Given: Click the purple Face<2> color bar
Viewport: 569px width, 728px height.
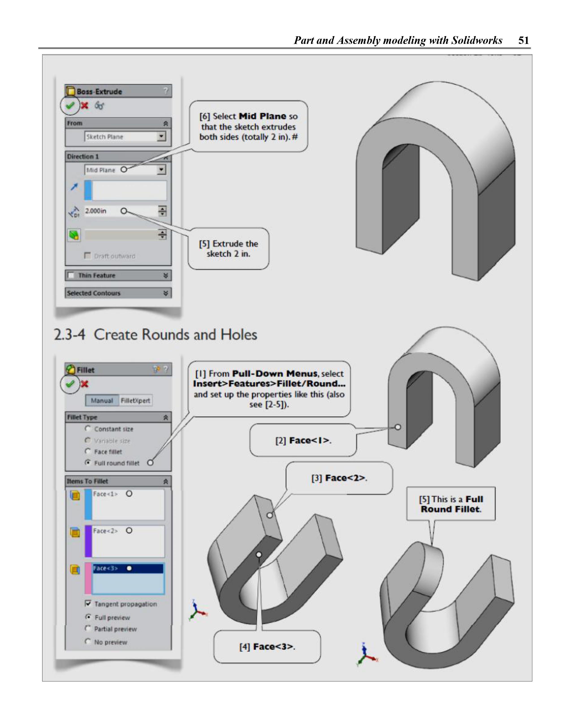Looking at the screenshot, I should [x=88, y=541].
